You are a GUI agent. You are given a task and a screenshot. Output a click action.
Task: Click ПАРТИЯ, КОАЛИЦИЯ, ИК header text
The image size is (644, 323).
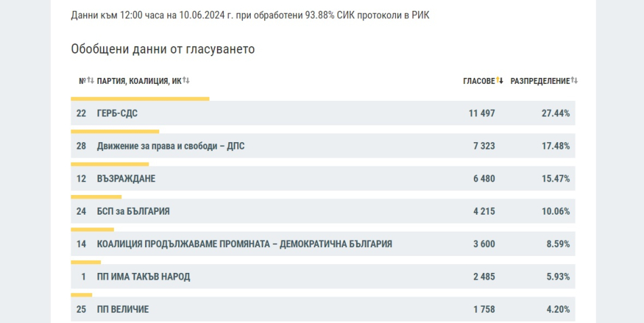point(139,81)
